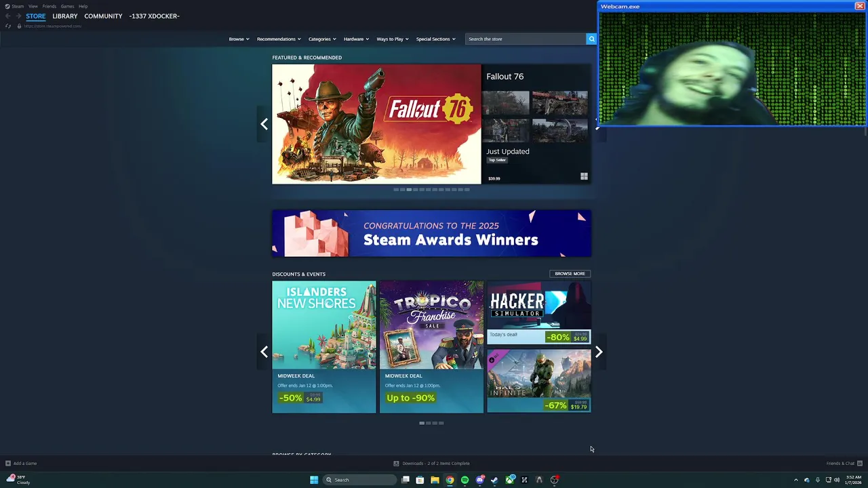Open the Islanders New Shores midweek deal

[324, 347]
